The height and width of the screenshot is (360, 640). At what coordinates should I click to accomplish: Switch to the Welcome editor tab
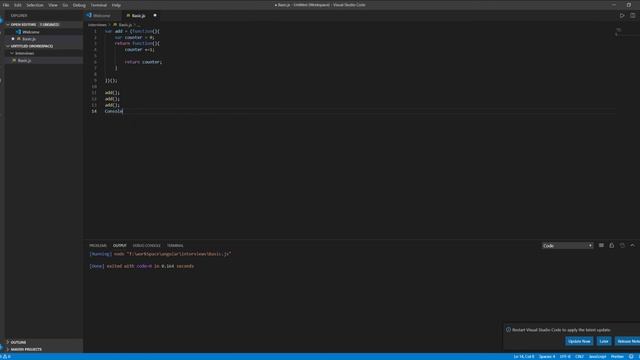(x=102, y=16)
